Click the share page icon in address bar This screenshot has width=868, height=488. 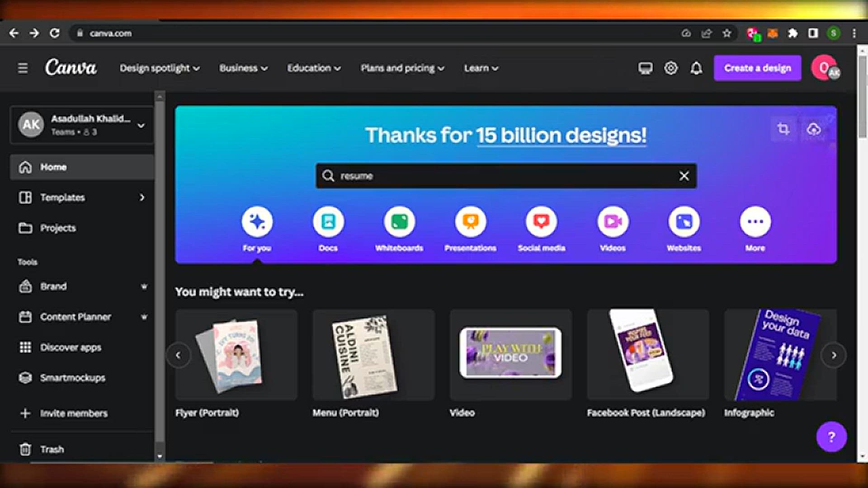[706, 33]
